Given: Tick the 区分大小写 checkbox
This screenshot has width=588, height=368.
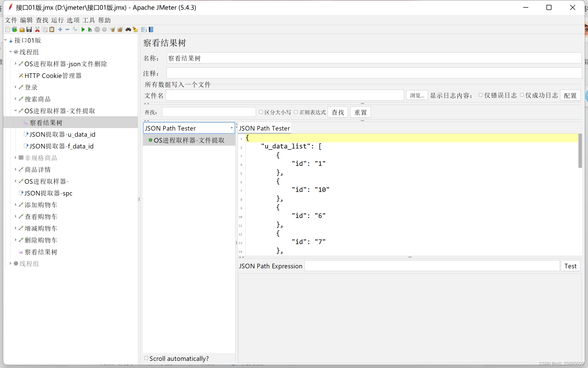Looking at the screenshot, I should pos(261,112).
